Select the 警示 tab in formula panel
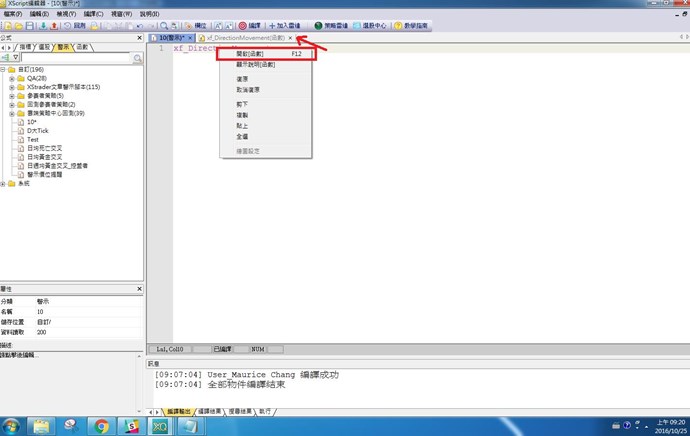Image resolution: width=690 pixels, height=436 pixels. [63, 47]
